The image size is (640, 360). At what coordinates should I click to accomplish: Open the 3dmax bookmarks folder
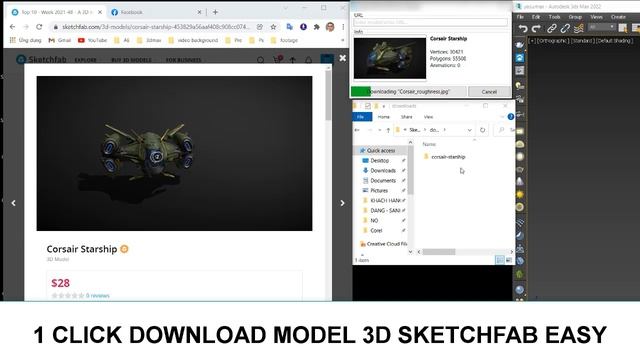click(x=149, y=40)
